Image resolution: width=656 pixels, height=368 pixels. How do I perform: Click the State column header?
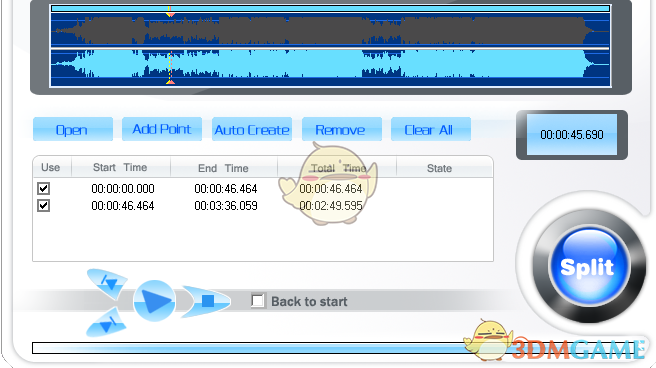445,168
